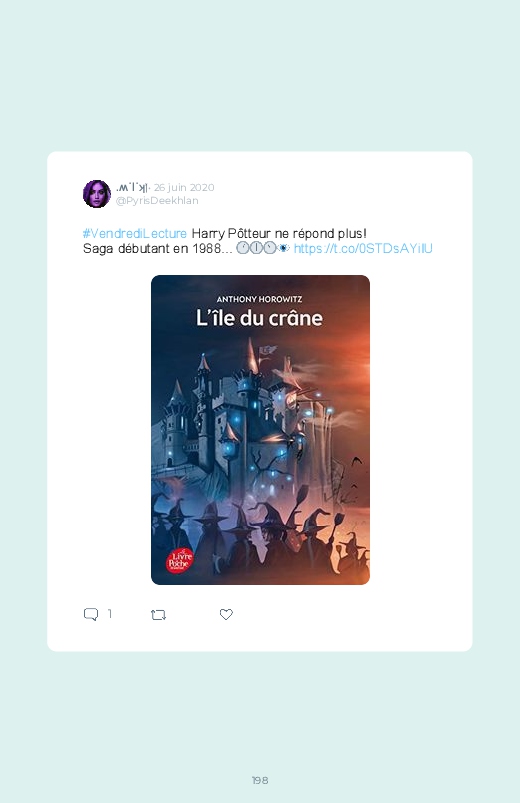Open the #VendrediLecture hashtag
The width and height of the screenshot is (520, 803).
tap(135, 234)
